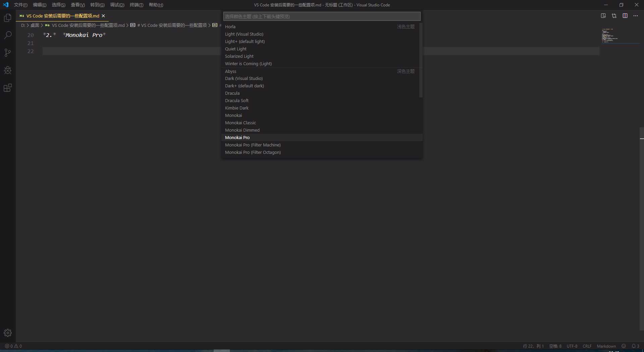The height and width of the screenshot is (352, 644).
Task: Click the line and column status 行 22, 列 1
Action: pos(533,346)
